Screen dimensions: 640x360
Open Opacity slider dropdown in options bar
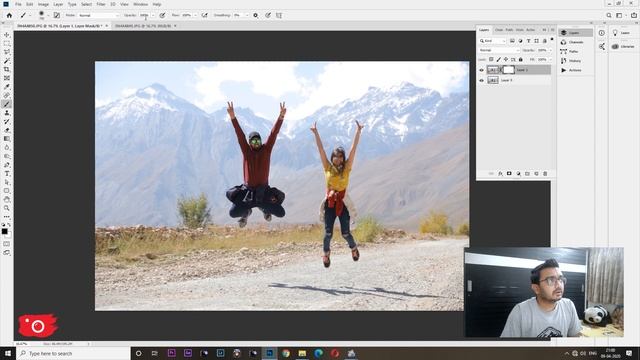153,15
